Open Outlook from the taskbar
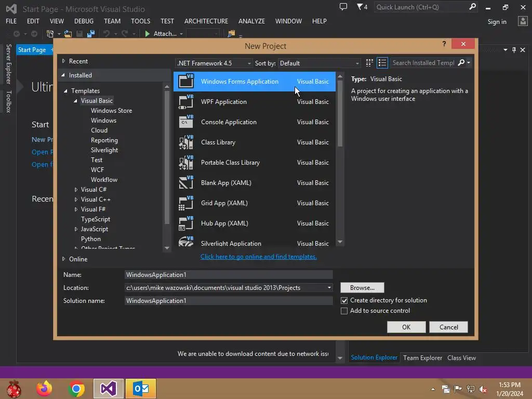 pos(141,389)
